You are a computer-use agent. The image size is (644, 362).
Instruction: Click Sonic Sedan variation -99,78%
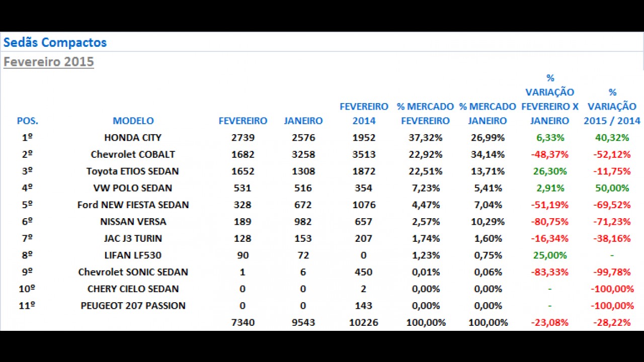[612, 272]
